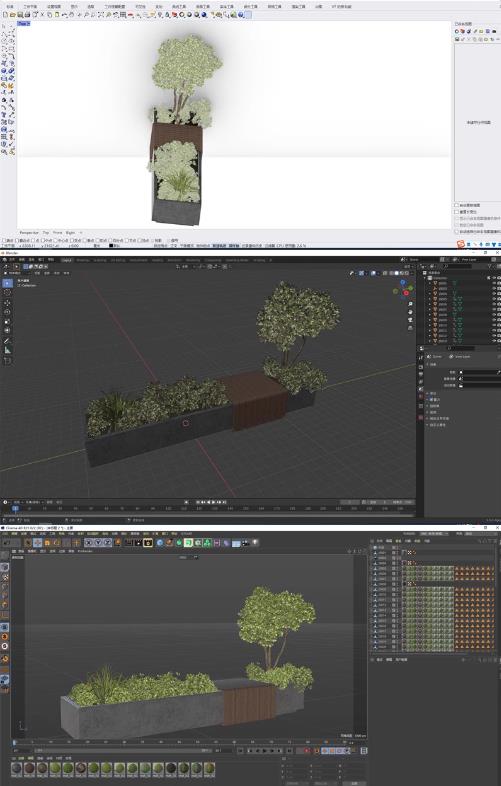Open a file via Rhino's folder icon
501x786 pixels.
(13, 15)
